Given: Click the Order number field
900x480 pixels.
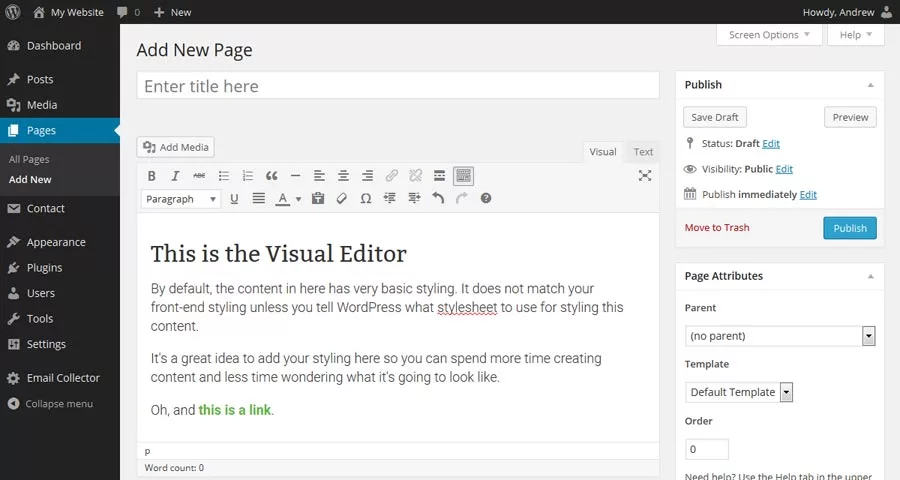Looking at the screenshot, I should point(707,449).
